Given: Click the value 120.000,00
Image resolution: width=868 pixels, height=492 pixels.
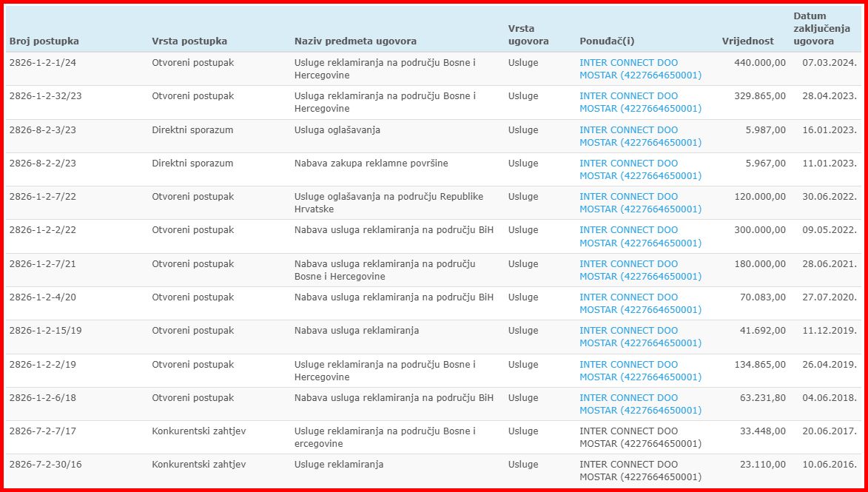Looking at the screenshot, I should click(x=759, y=197).
